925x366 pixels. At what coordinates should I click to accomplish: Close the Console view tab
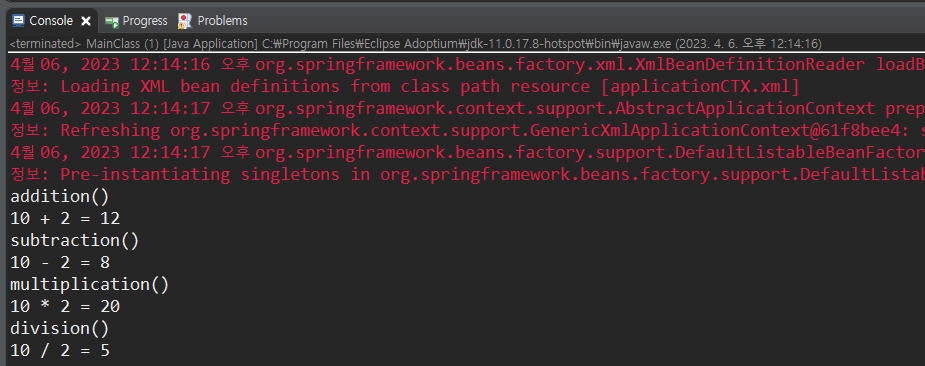(x=86, y=21)
